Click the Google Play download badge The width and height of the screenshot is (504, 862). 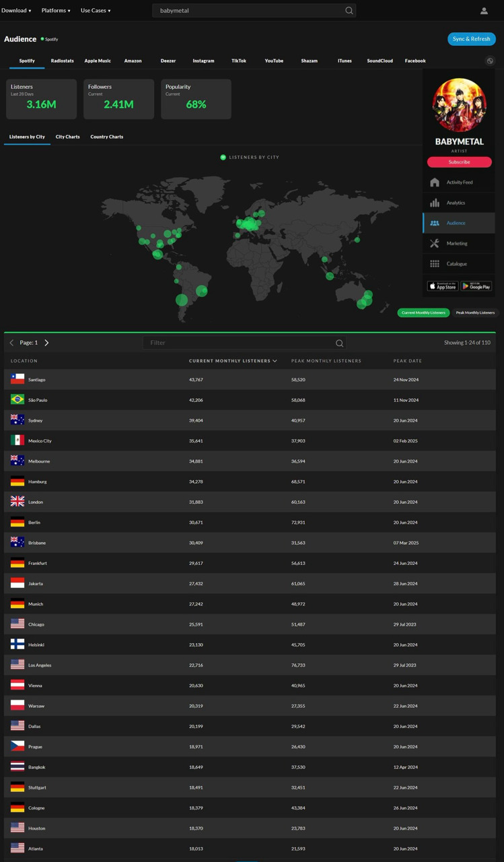click(x=476, y=286)
